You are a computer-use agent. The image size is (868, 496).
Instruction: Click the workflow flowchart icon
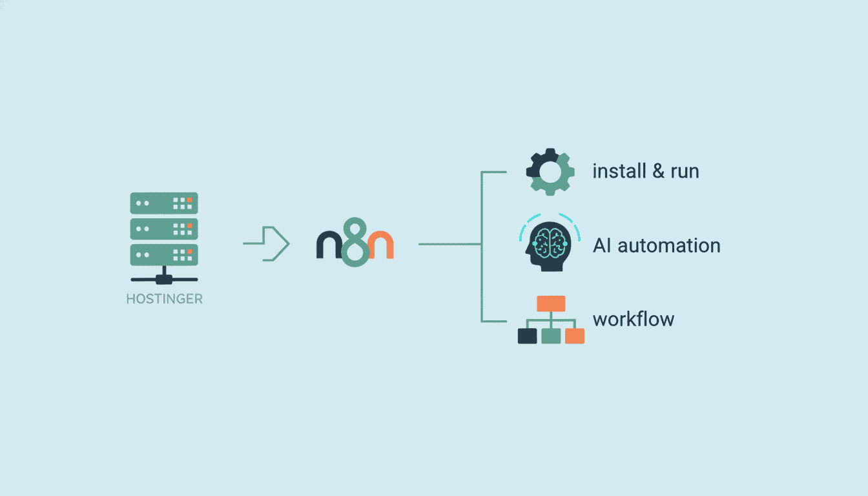[x=550, y=320]
